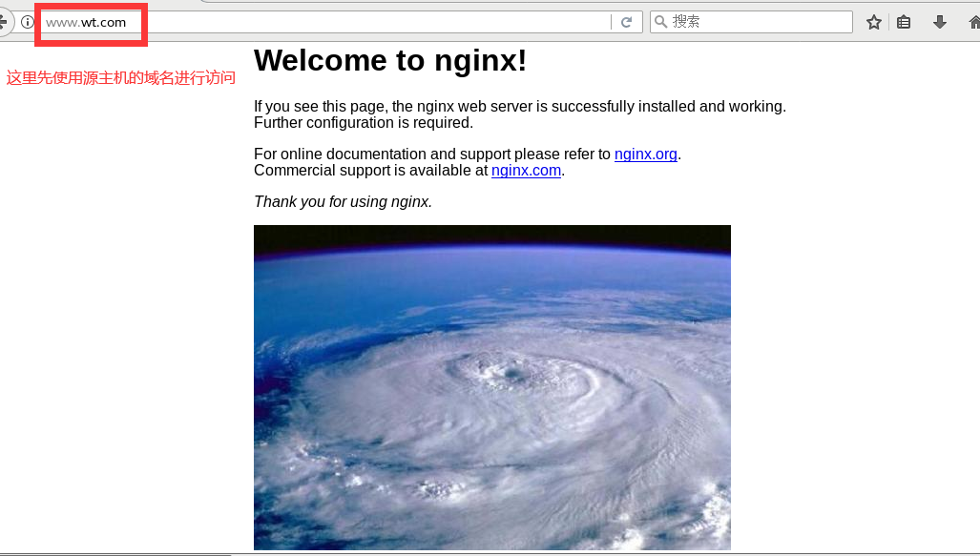980x556 pixels.
Task: Click the red Chinese annotation text
Action: (x=120, y=77)
